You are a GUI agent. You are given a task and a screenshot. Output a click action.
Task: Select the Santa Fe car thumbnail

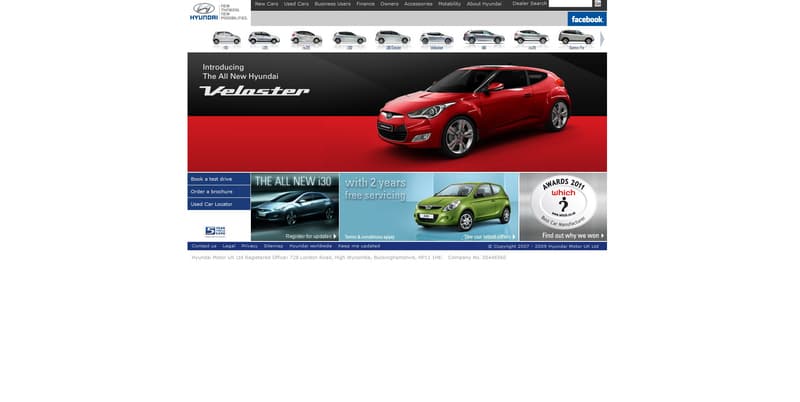pyautogui.click(x=576, y=39)
